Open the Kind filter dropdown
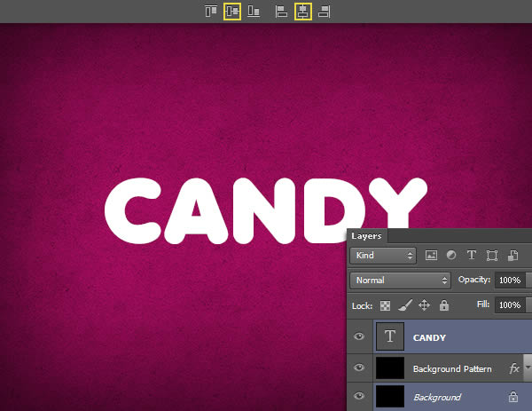The width and height of the screenshot is (532, 411). pyautogui.click(x=383, y=256)
